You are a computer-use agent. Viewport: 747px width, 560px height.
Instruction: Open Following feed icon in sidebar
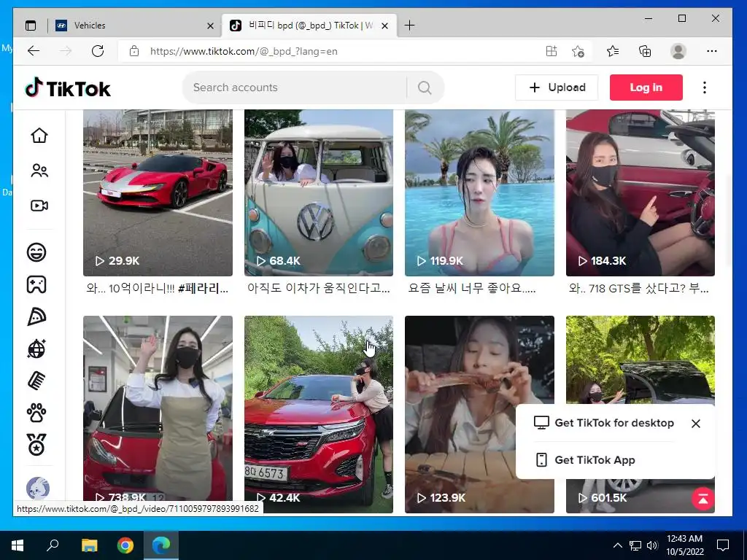tap(39, 171)
